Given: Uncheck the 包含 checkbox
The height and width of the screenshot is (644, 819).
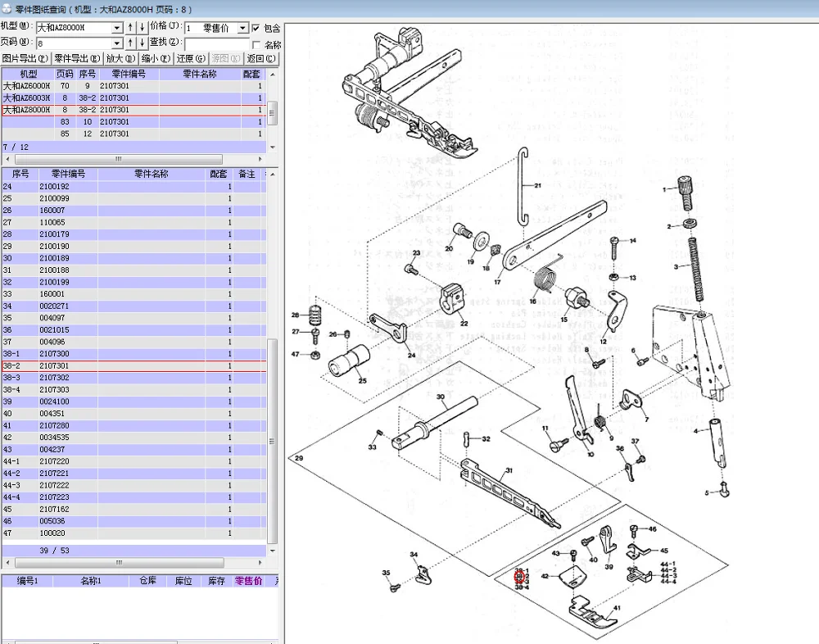Looking at the screenshot, I should 256,29.
